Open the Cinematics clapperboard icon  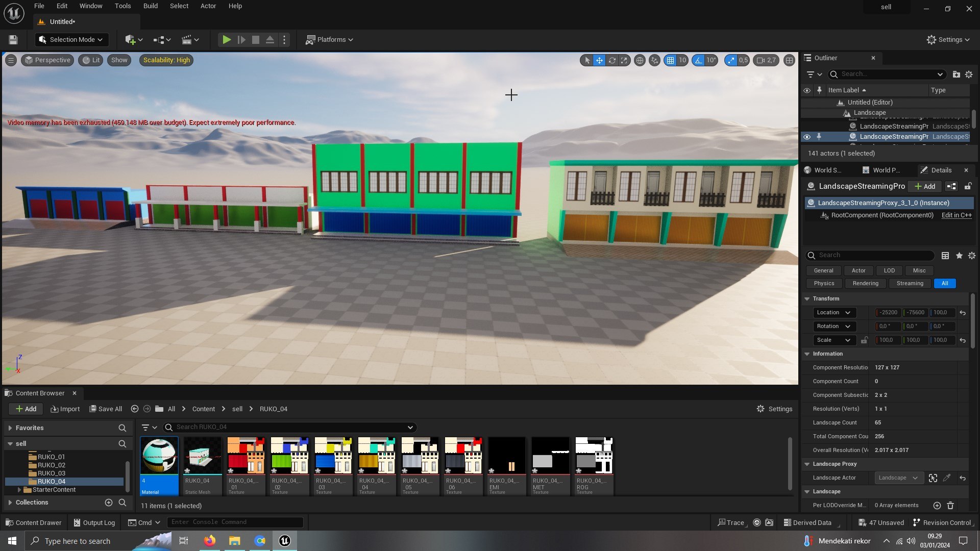190,40
